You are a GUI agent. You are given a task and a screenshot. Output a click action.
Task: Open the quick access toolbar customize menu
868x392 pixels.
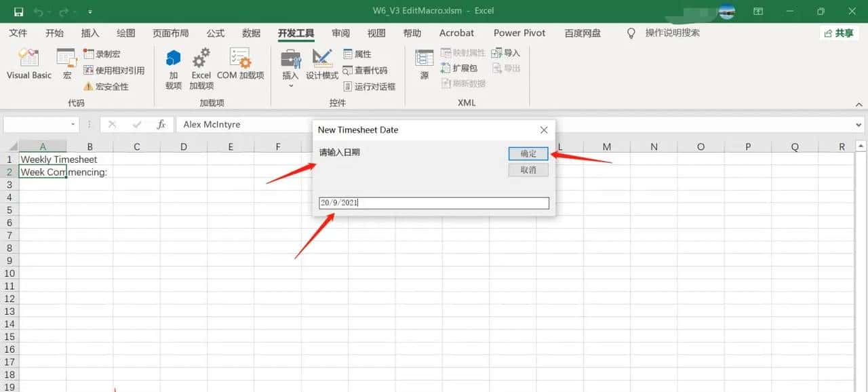90,11
